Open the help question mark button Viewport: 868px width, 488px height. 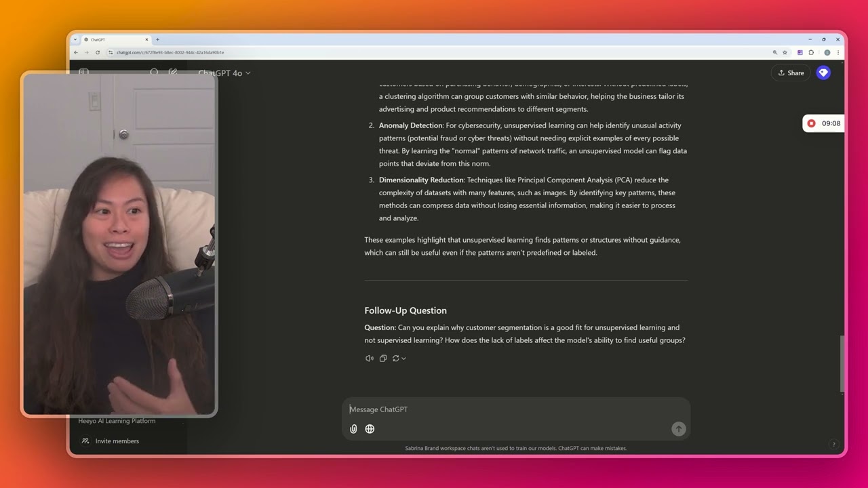[833, 445]
